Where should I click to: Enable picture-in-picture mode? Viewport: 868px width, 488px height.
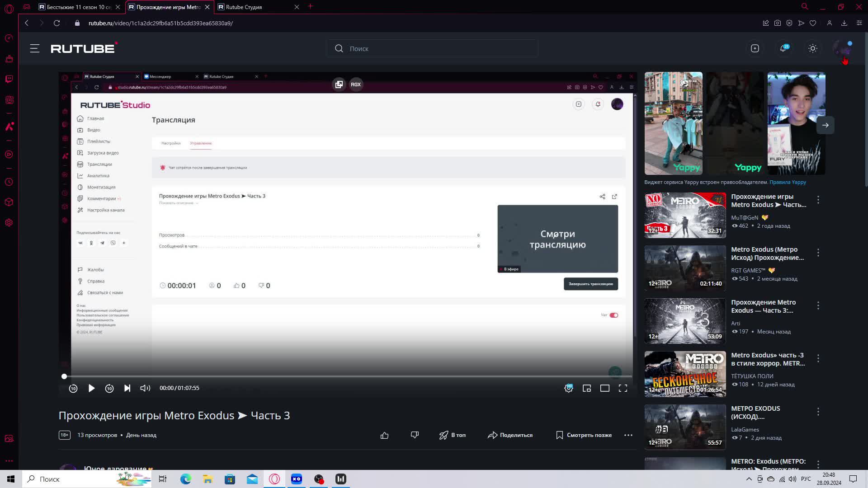pos(587,388)
